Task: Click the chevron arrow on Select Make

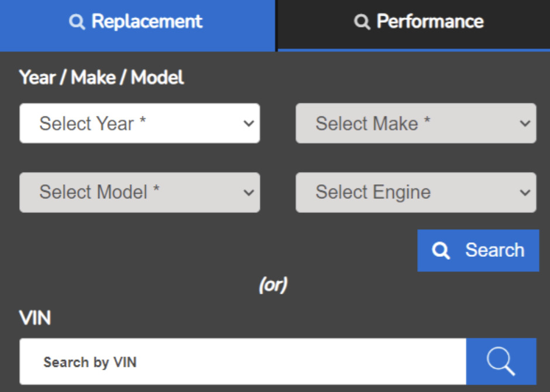Action: (525, 123)
